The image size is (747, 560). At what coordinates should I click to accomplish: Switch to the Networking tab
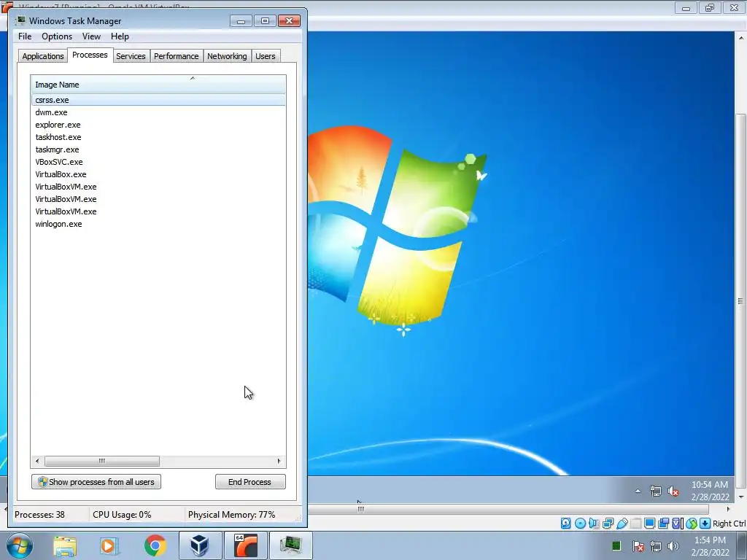click(x=228, y=56)
